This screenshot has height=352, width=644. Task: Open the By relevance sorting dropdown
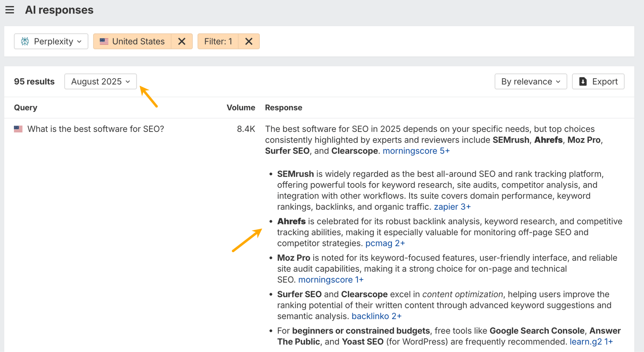click(530, 82)
